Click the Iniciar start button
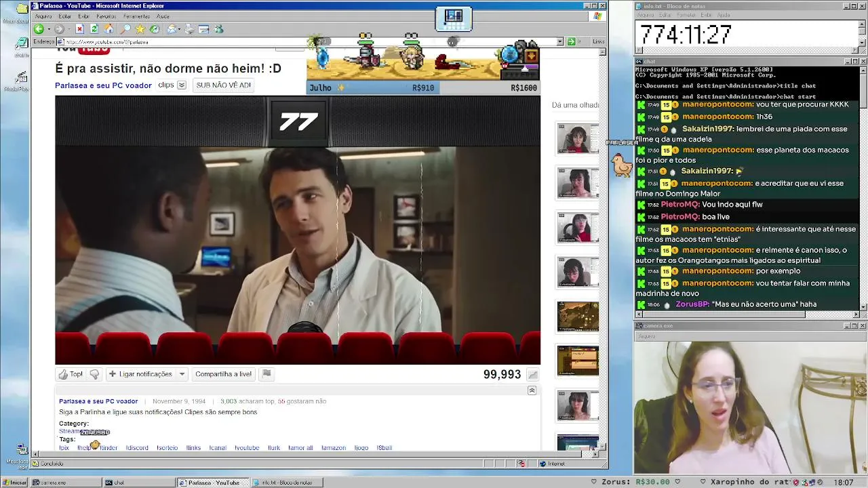 [x=15, y=483]
